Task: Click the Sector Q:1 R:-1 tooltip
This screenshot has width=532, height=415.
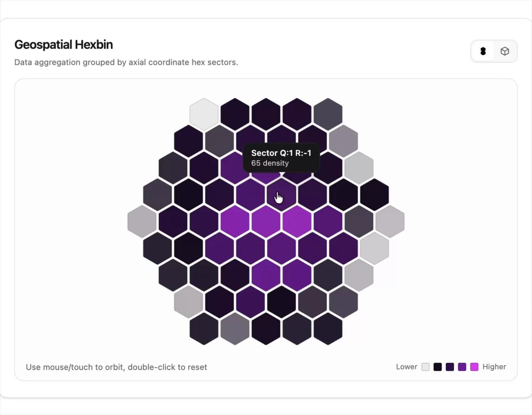Action: (x=281, y=158)
